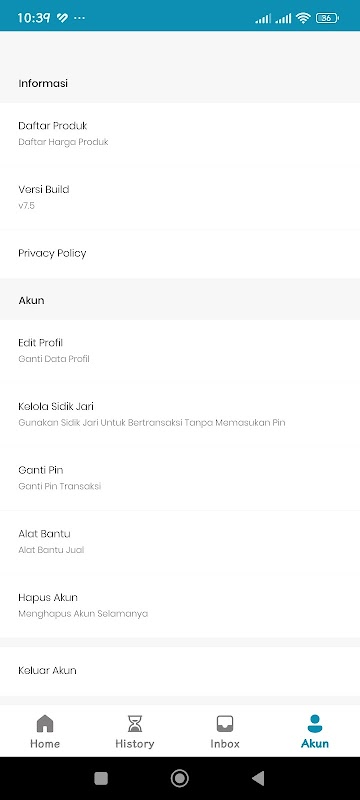This screenshot has width=360, height=800.
Task: Open the Inbox tray icon
Action: click(x=225, y=723)
